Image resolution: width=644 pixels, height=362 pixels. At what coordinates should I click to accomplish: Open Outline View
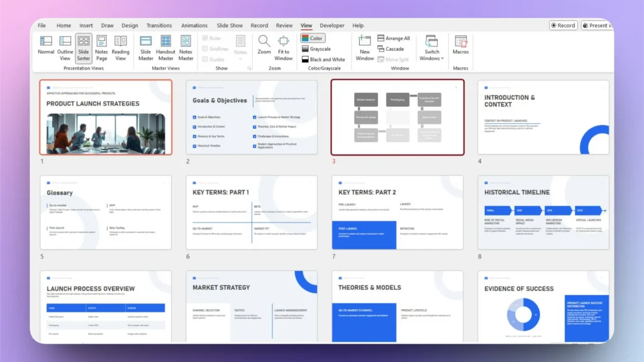[65, 47]
